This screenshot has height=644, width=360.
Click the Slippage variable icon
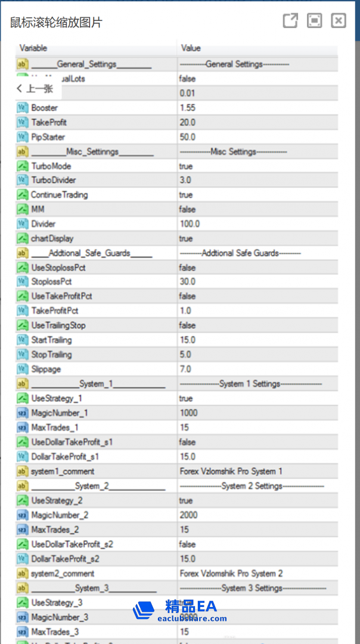click(x=22, y=369)
